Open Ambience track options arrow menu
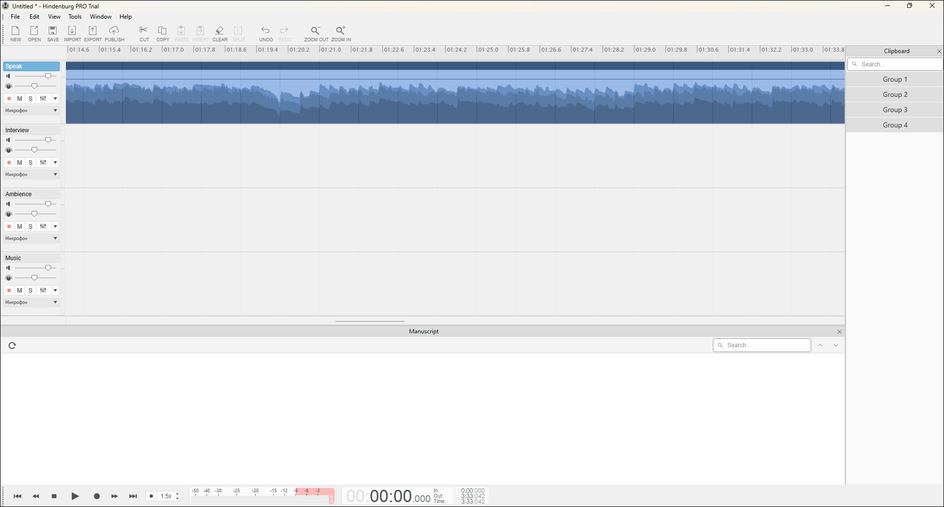 click(55, 226)
